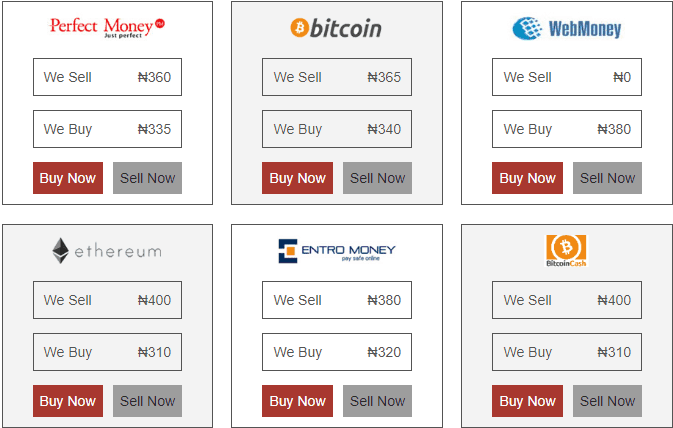Click Sell Now under ethereum
Viewport: 673px width, 428px height.
(147, 401)
